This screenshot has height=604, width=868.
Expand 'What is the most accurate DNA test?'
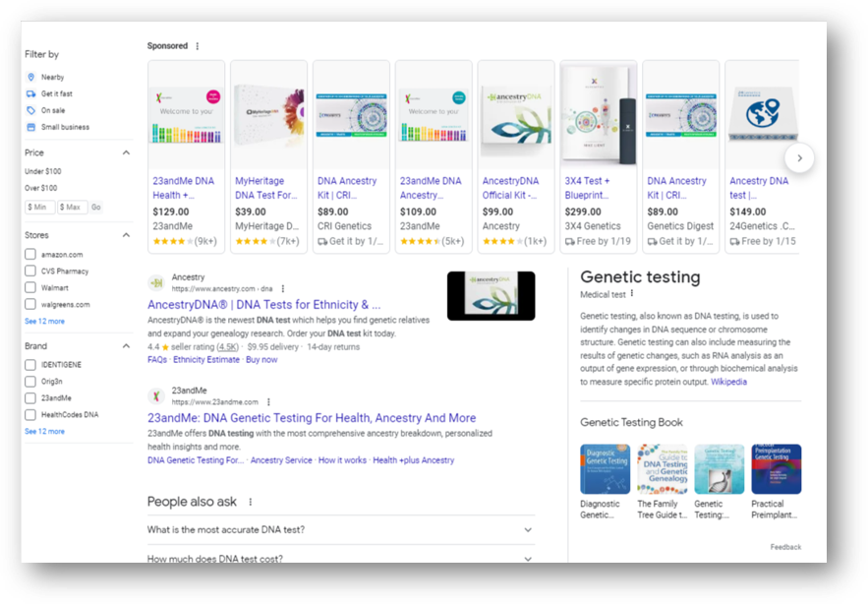pos(341,530)
